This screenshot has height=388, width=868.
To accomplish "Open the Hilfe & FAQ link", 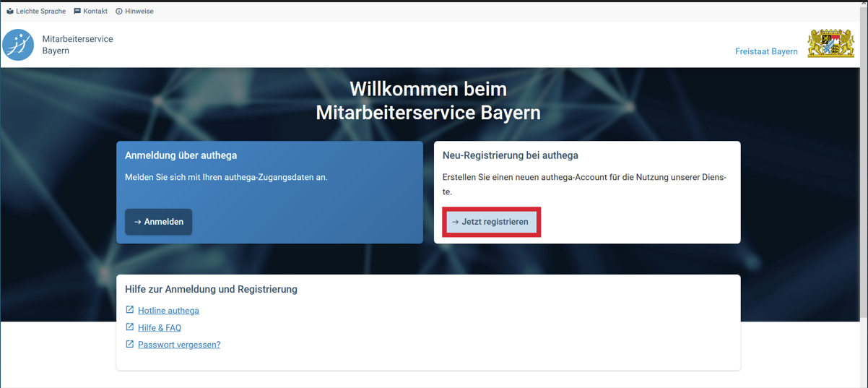I will click(x=160, y=328).
